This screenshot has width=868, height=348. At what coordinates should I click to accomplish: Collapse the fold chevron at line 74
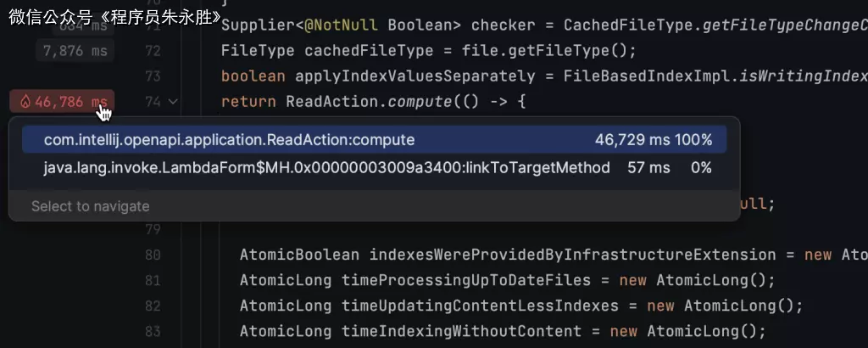click(x=174, y=102)
